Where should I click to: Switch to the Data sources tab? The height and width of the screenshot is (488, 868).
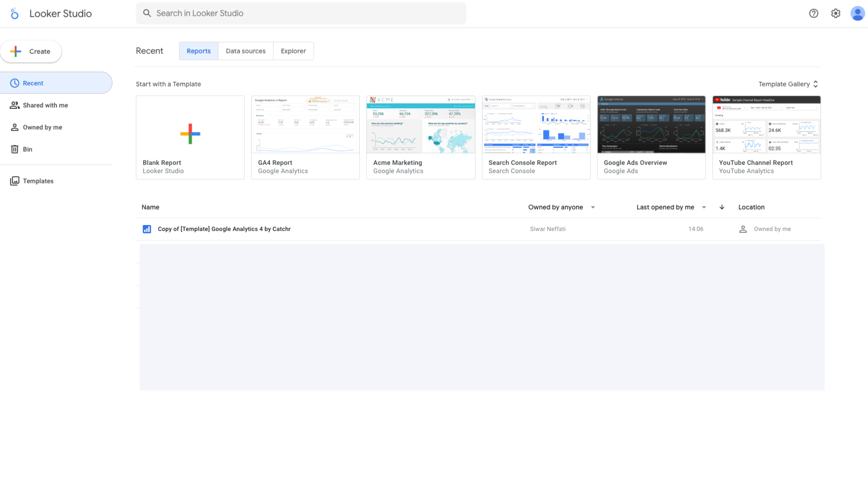[245, 51]
